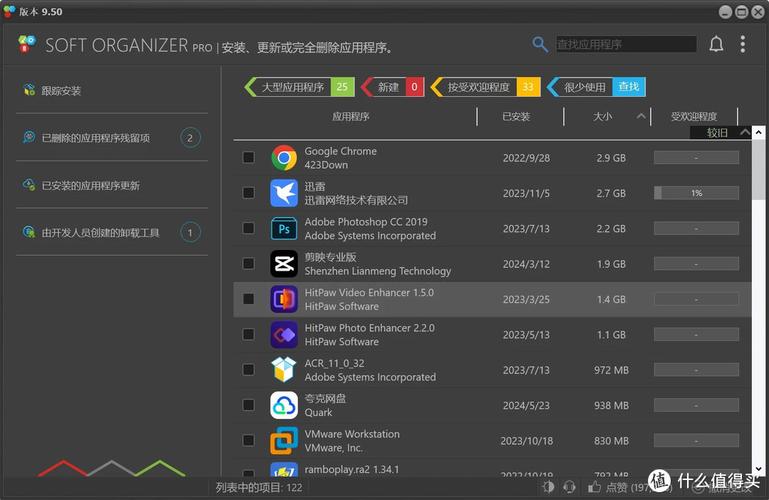Tick the ACR_11_0_32 checkbox

pos(249,369)
